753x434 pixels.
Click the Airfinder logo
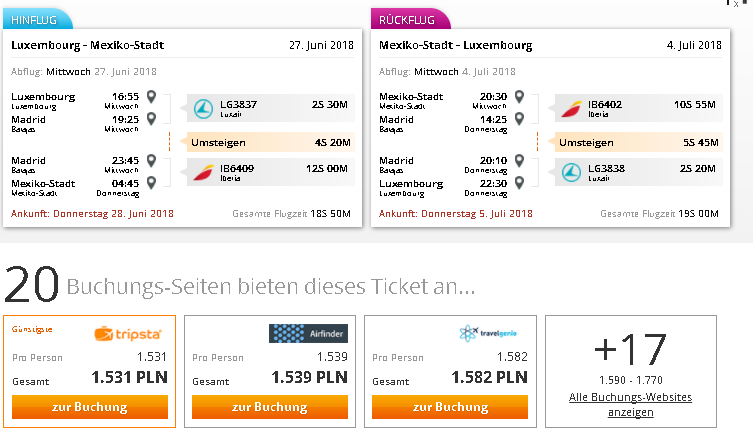coord(308,333)
